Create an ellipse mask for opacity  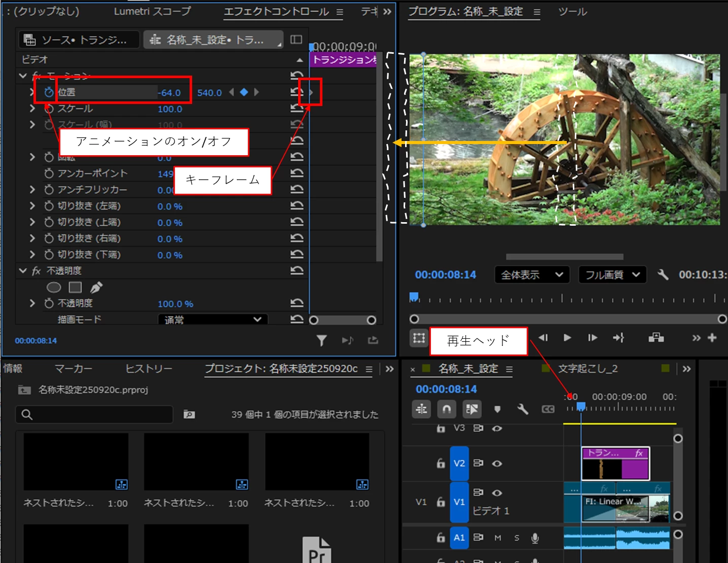click(54, 288)
